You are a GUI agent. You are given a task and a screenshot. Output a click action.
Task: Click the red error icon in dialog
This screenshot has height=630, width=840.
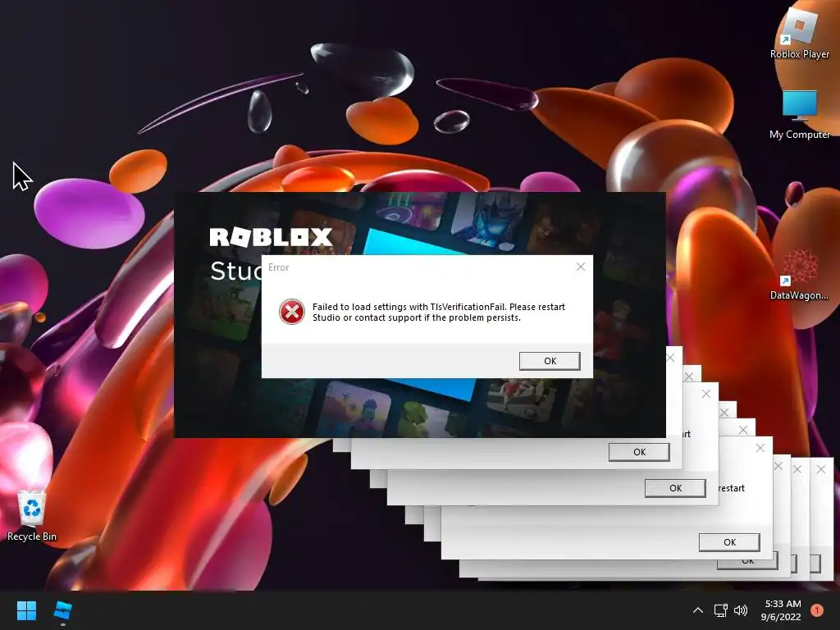[292, 312]
